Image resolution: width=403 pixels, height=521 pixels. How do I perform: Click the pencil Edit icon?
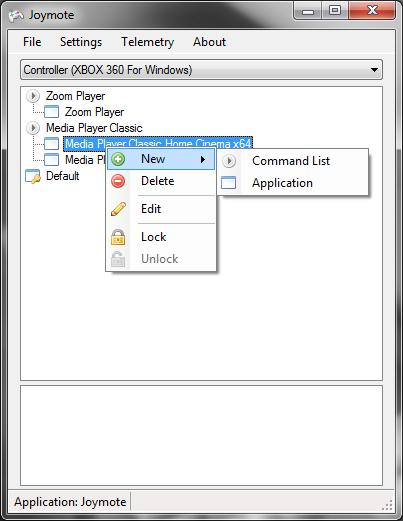tap(118, 209)
